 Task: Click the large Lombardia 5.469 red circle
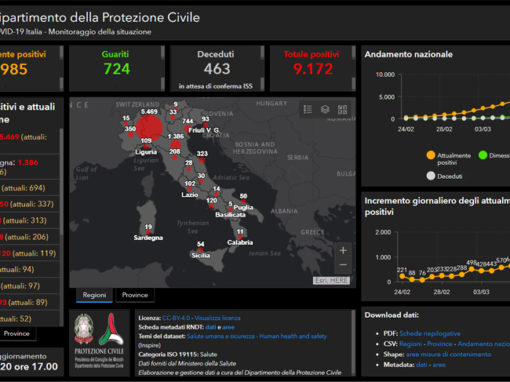(x=149, y=128)
